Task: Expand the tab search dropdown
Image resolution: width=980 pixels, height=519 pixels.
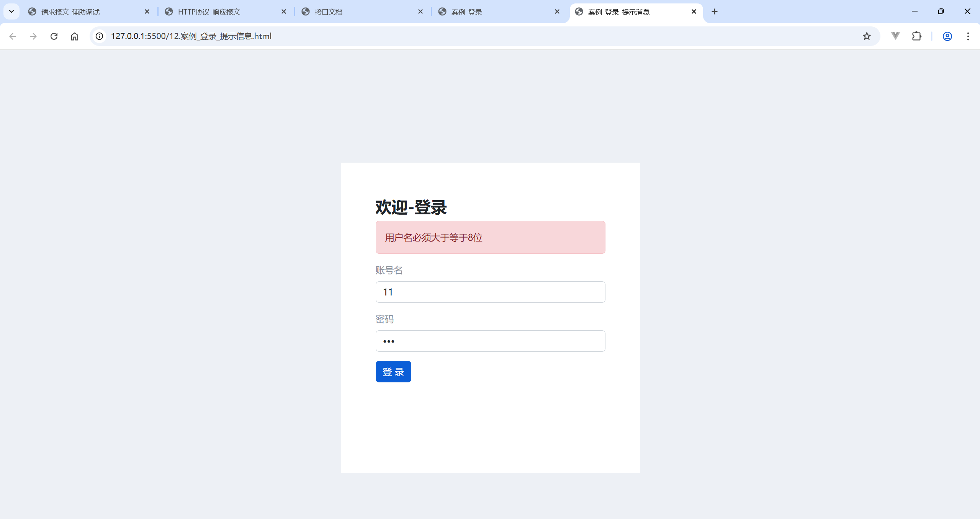Action: pos(11,11)
